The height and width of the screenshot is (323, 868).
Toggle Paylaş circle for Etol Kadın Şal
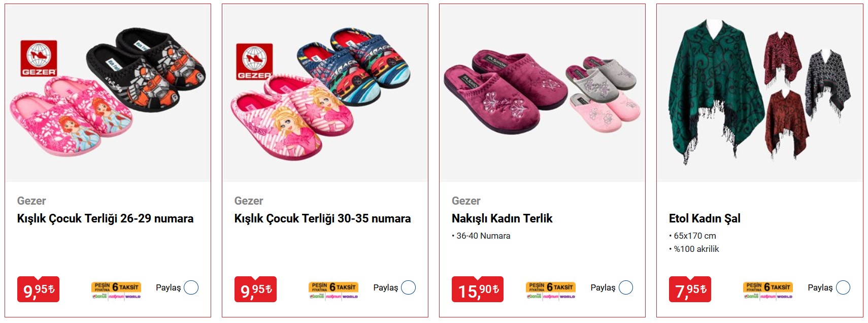click(x=843, y=287)
